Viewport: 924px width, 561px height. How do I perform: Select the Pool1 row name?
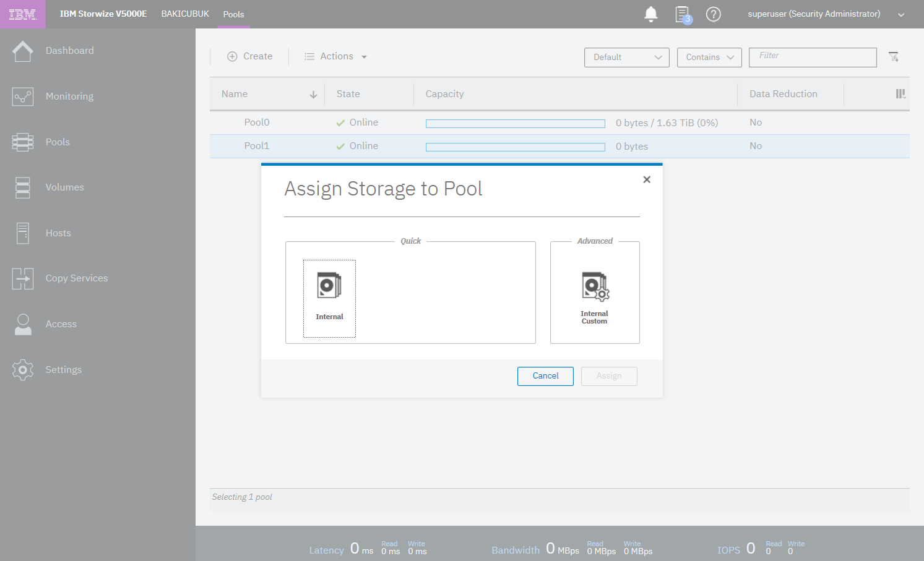pyautogui.click(x=257, y=146)
